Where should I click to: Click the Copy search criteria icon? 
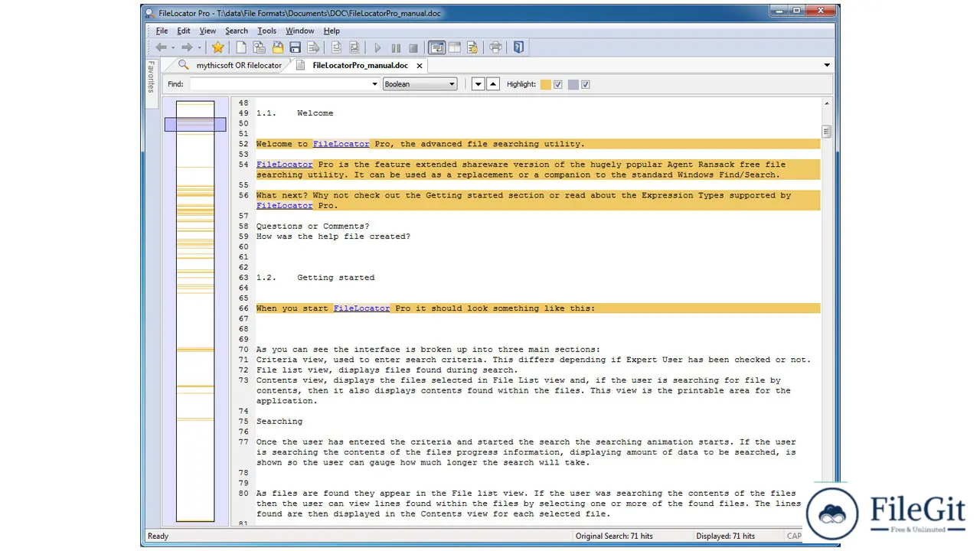259,47
